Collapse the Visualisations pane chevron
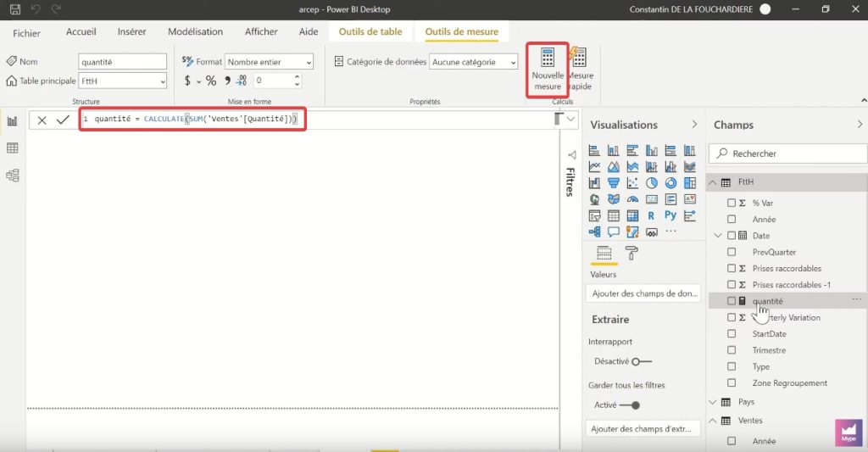Viewport: 868px width, 452px height. coord(694,125)
